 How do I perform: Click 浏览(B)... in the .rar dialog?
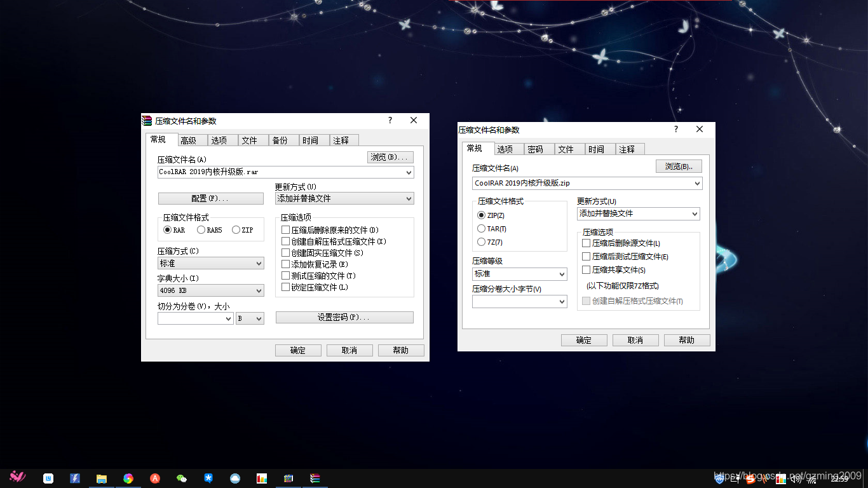click(391, 157)
